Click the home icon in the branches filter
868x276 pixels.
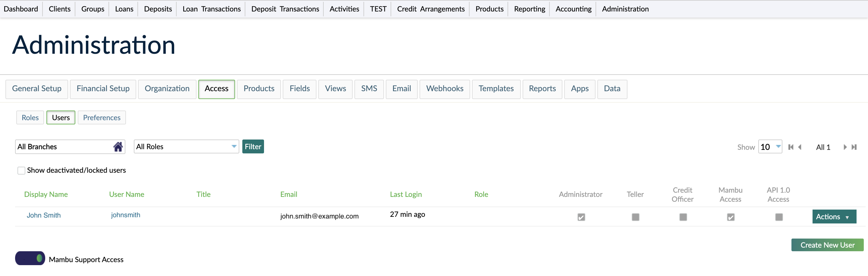point(118,146)
